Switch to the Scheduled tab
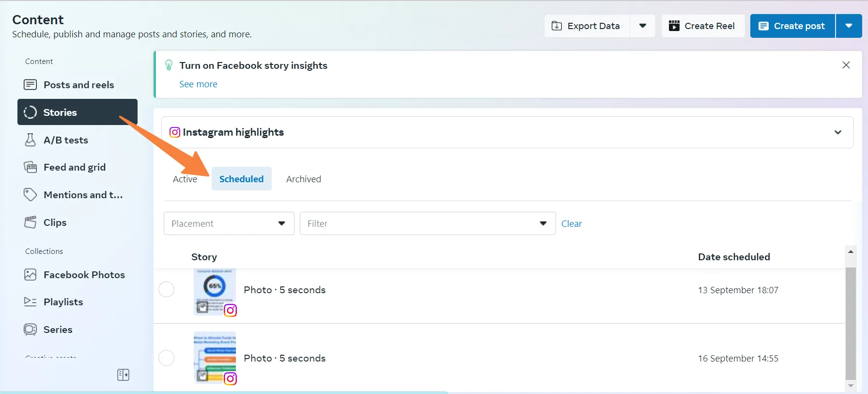Image resolution: width=868 pixels, height=394 pixels. (241, 179)
